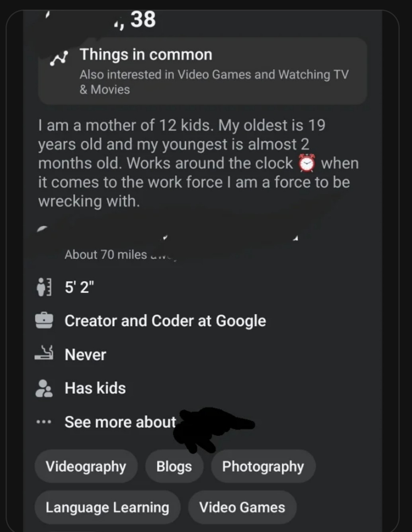This screenshot has height=532, width=412.
Task: Tap the alarm clock emoji
Action: 307,163
